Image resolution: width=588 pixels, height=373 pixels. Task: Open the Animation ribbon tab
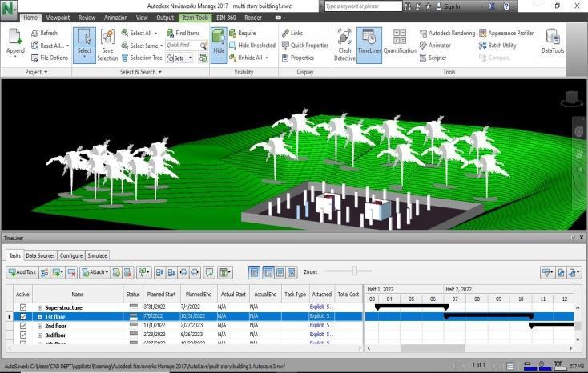click(115, 18)
